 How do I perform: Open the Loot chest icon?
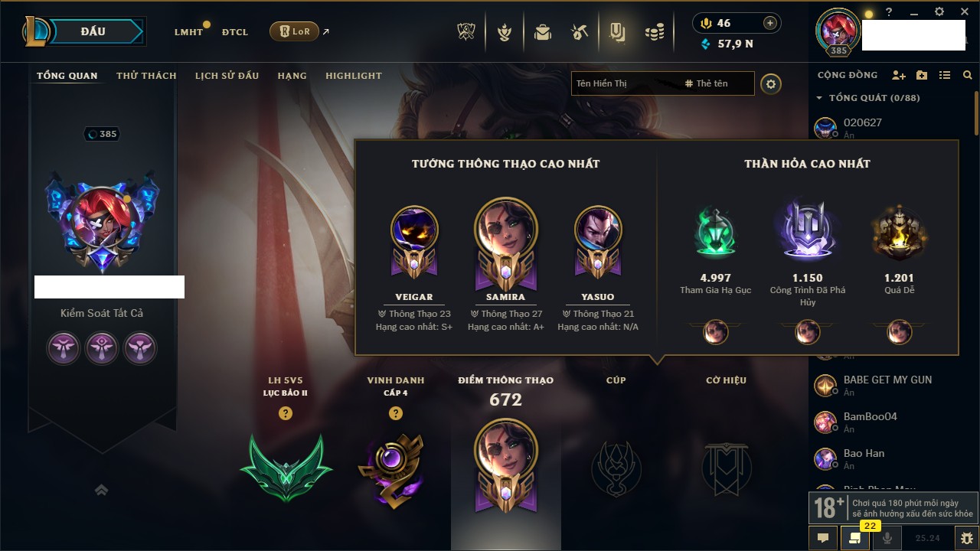543,32
